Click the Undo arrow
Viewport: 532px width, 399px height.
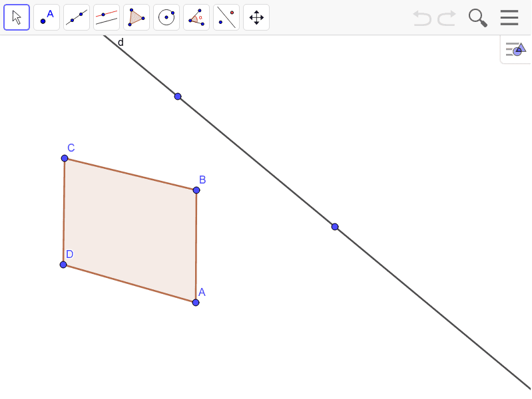422,18
